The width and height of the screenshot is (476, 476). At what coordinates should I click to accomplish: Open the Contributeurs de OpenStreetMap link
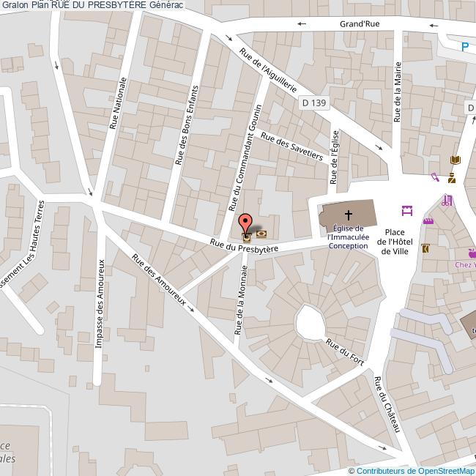[x=415, y=470]
